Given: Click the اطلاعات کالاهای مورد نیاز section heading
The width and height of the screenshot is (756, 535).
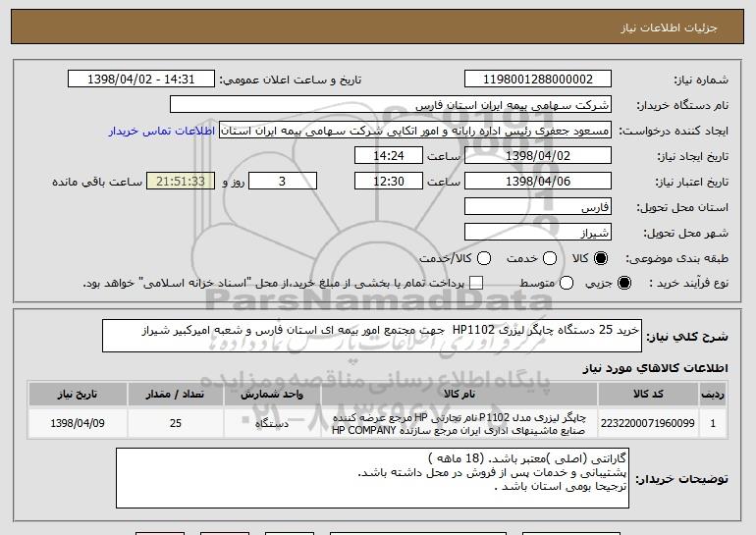Looking at the screenshot, I should click(x=655, y=368).
